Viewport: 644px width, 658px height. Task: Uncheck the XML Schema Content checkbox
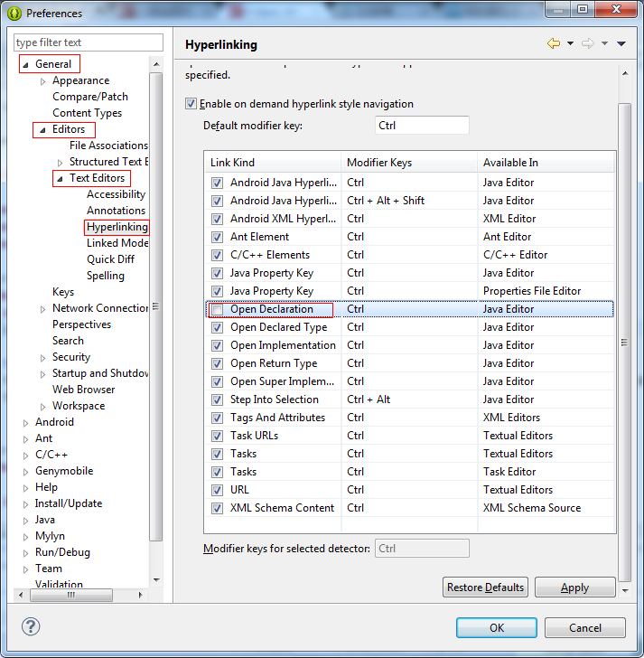coord(217,508)
